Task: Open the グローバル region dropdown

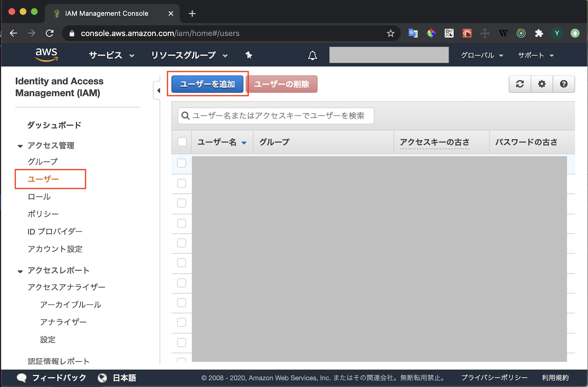Action: coord(482,55)
